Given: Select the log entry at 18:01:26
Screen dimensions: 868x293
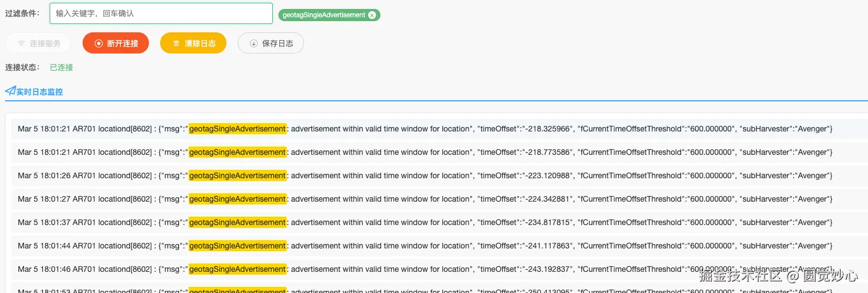Looking at the screenshot, I should [424, 175].
